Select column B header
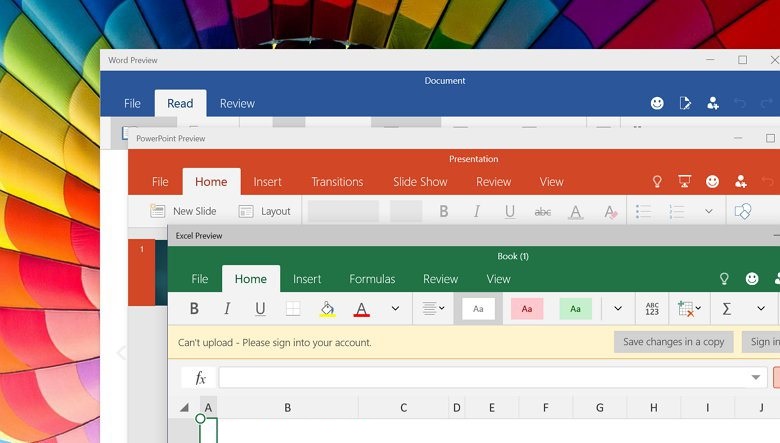Viewport: 780px width, 443px height. 288,408
